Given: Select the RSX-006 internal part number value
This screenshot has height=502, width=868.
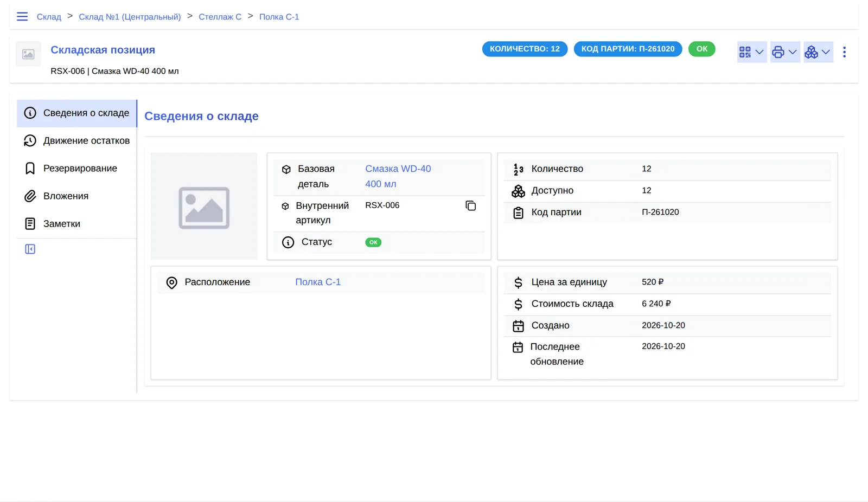Looking at the screenshot, I should point(382,205).
